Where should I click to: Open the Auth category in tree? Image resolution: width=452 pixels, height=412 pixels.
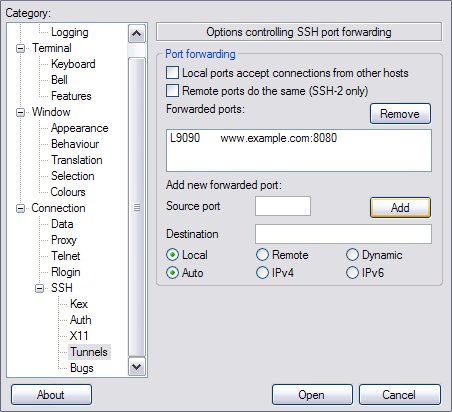(x=81, y=320)
